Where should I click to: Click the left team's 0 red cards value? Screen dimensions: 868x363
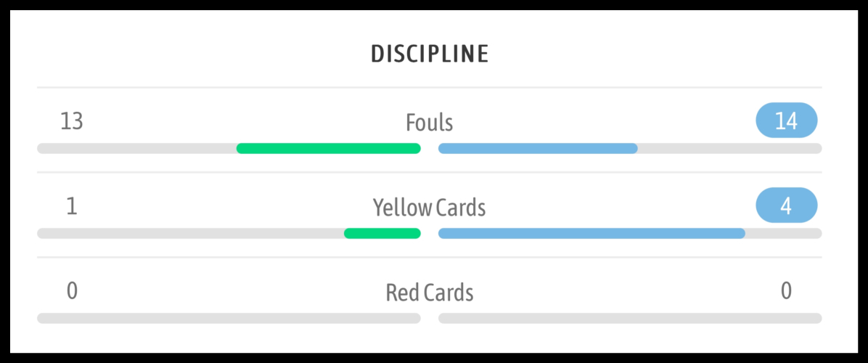(x=72, y=291)
